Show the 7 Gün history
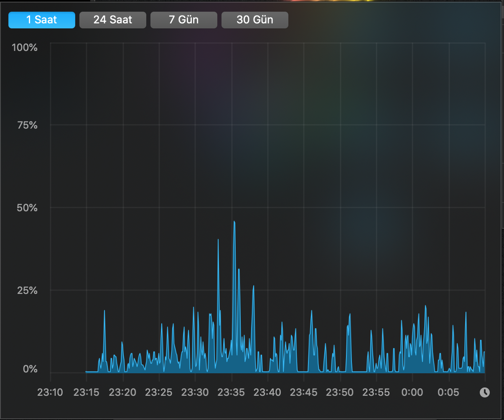The width and height of the screenshot is (504, 420). click(184, 20)
